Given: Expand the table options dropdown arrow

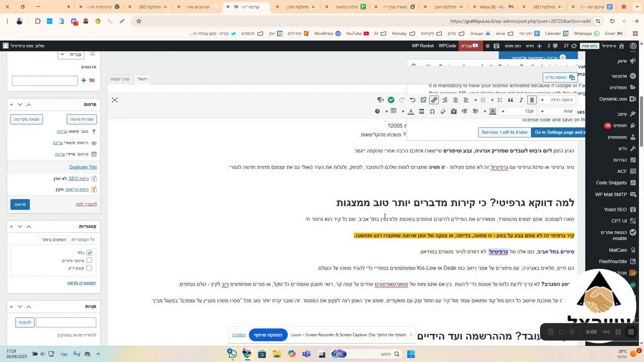Looking at the screenshot, I should point(386,111).
